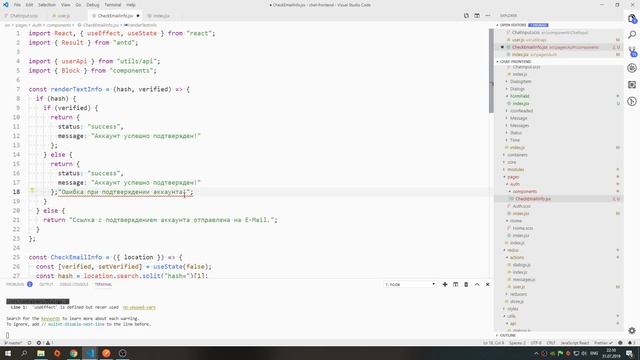
Task: Open Auth.scss in the file tree
Action: click(x=521, y=207)
